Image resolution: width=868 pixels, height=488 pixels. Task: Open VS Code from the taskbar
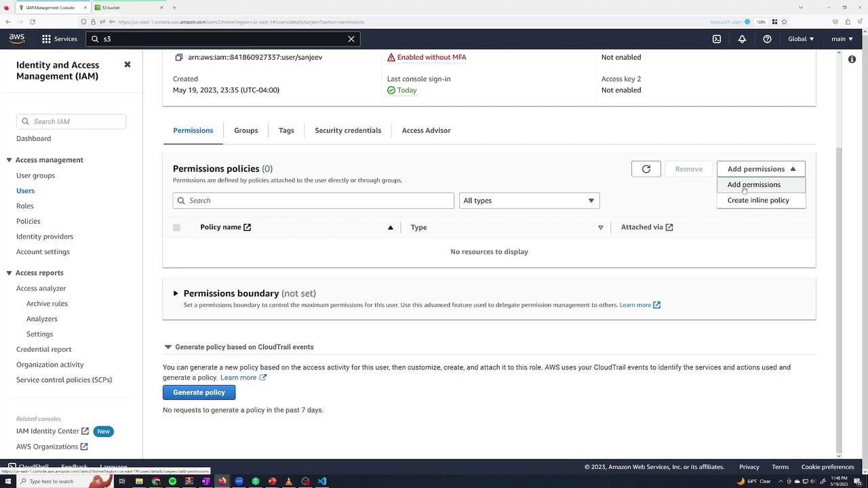322,481
